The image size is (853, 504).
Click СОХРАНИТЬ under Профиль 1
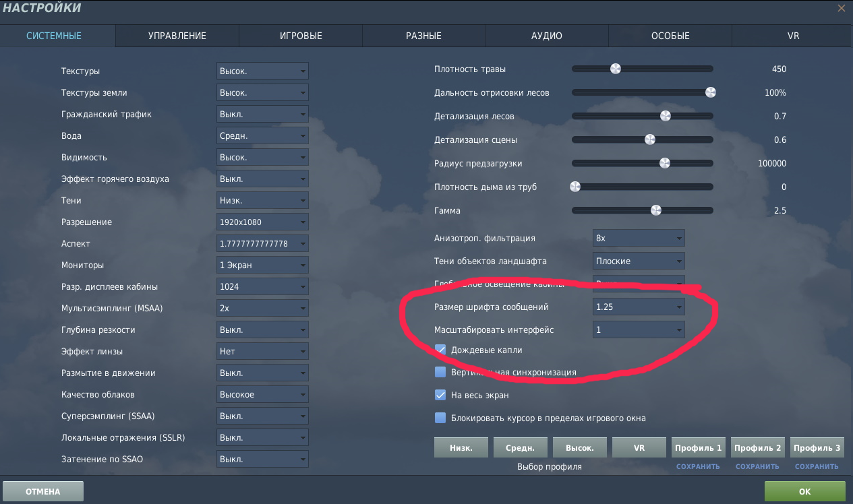(x=698, y=466)
